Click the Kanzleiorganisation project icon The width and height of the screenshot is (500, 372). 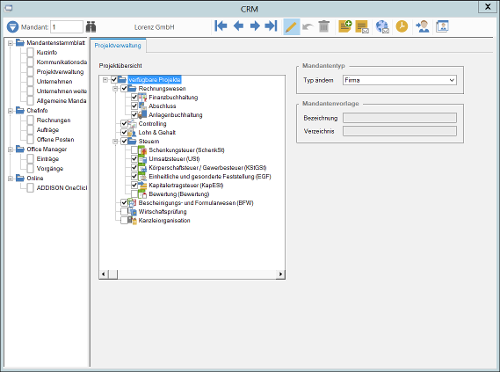point(132,220)
